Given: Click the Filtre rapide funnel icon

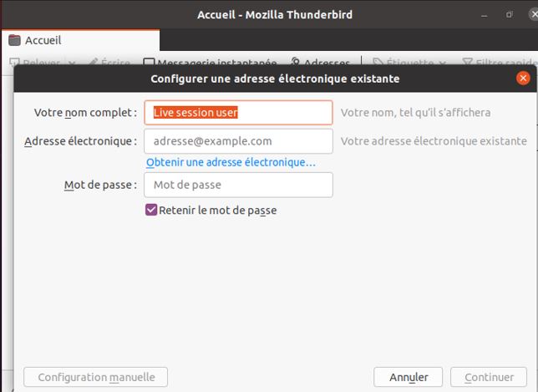Looking at the screenshot, I should pos(467,63).
